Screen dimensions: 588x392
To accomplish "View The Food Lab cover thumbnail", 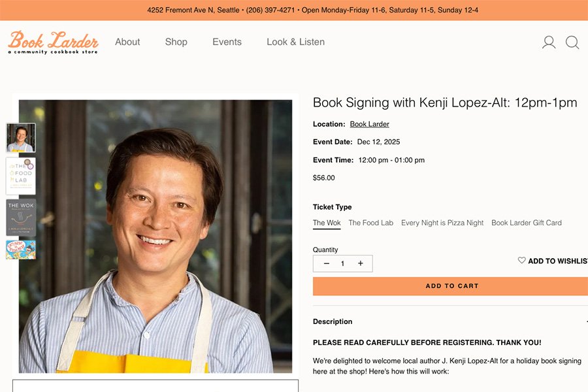I will point(21,176).
